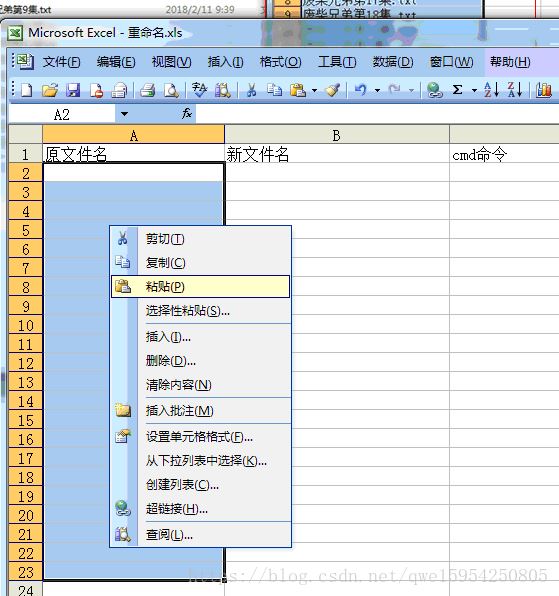Click cell containing 原文件名
559x596 pixels.
coord(133,154)
